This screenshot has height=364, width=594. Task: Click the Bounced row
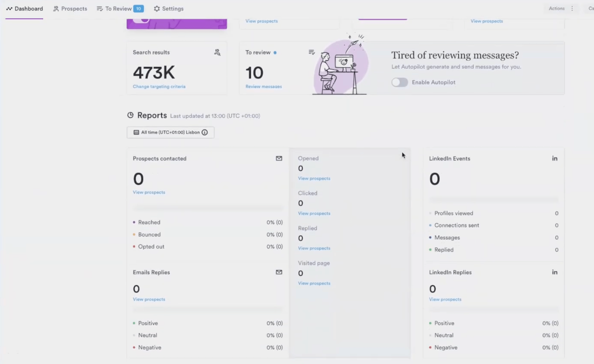pyautogui.click(x=208, y=235)
